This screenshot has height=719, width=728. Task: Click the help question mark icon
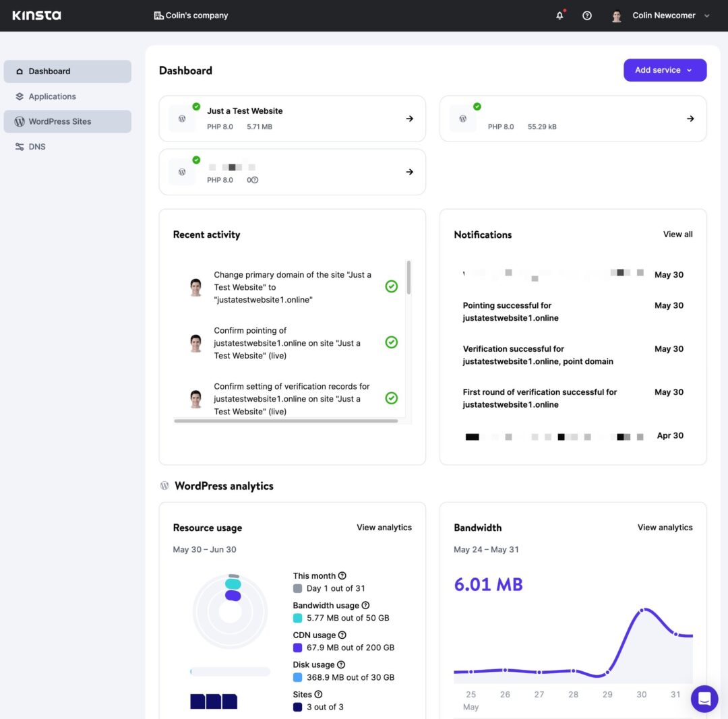587,15
